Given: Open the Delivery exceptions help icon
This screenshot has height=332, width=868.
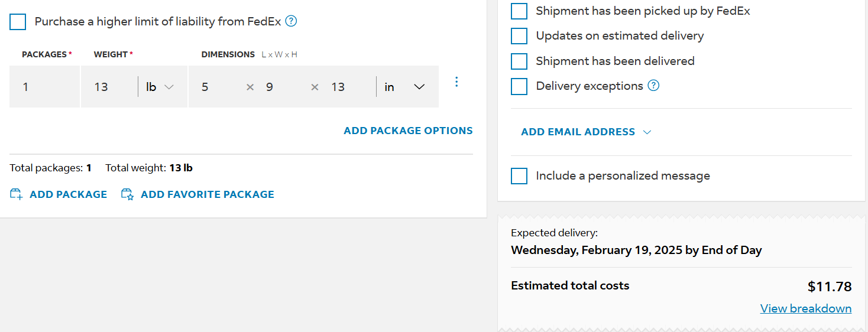Looking at the screenshot, I should tap(653, 86).
